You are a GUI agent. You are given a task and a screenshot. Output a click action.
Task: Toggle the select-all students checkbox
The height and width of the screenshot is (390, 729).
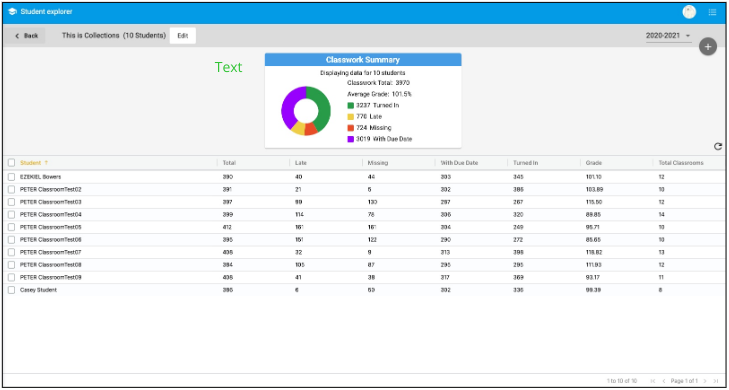12,163
